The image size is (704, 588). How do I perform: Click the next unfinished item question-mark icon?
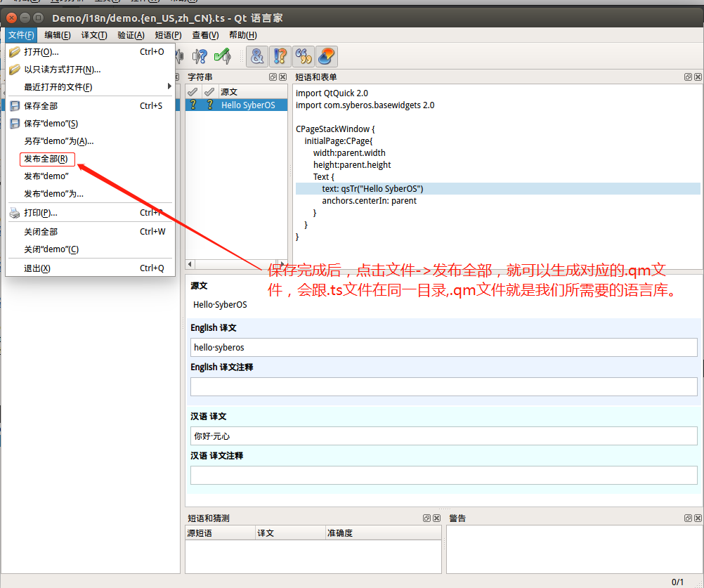[x=200, y=56]
